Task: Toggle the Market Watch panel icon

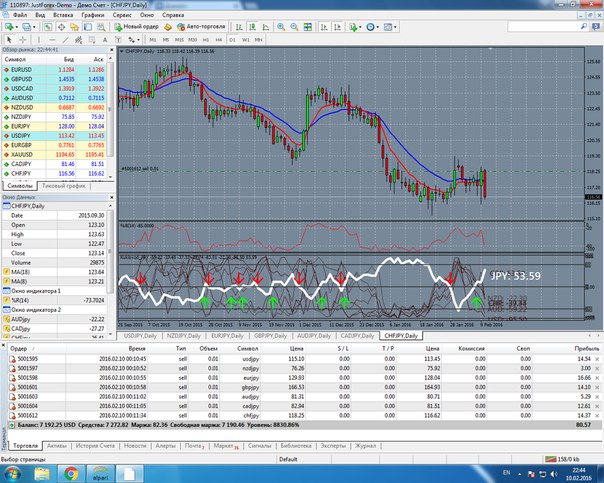Action: tap(48, 27)
